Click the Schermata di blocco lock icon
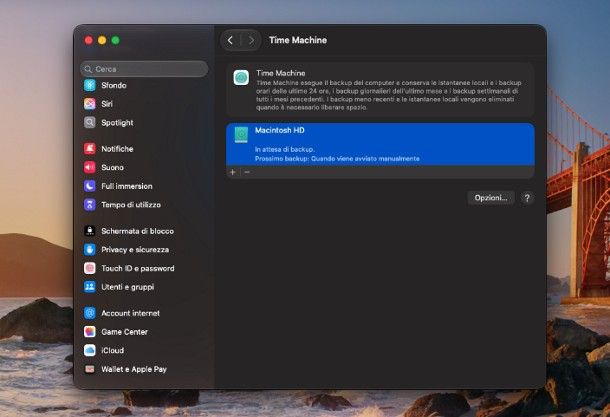The image size is (610, 417). tap(90, 231)
